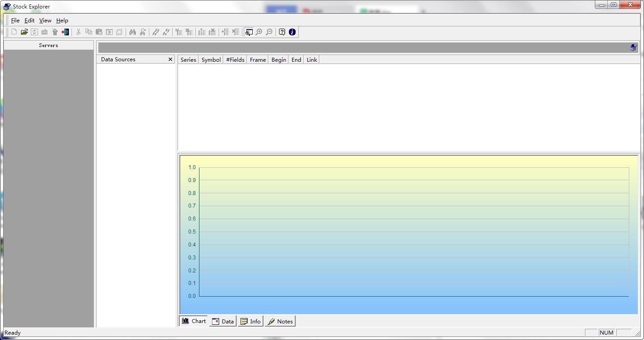Close the Data Sources panel

pyautogui.click(x=170, y=59)
